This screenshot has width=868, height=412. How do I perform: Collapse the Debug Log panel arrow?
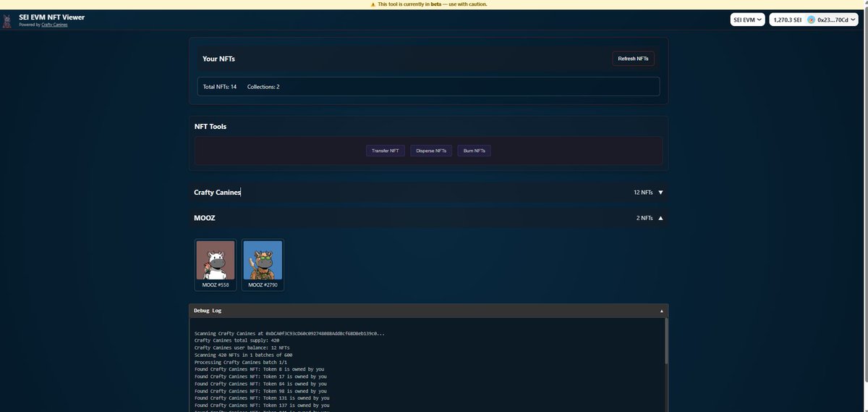pyautogui.click(x=661, y=311)
